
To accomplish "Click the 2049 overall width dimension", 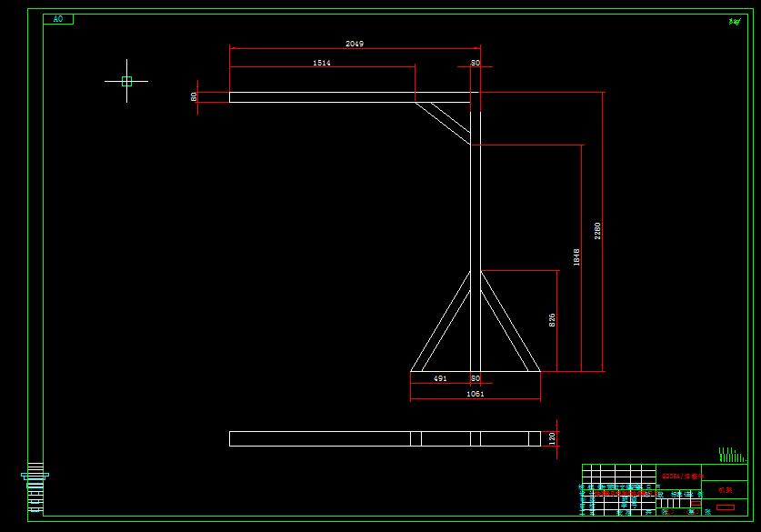I will [354, 41].
